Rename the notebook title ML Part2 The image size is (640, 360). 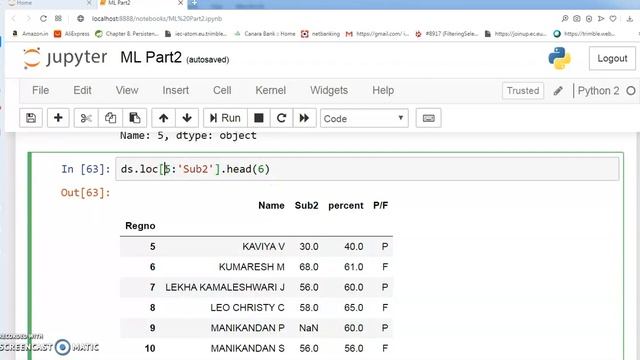tap(151, 58)
